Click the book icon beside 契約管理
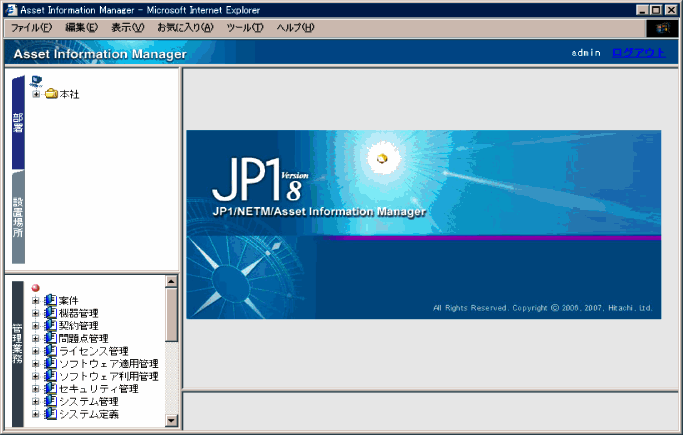Image resolution: width=683 pixels, height=435 pixels. pos(51,325)
